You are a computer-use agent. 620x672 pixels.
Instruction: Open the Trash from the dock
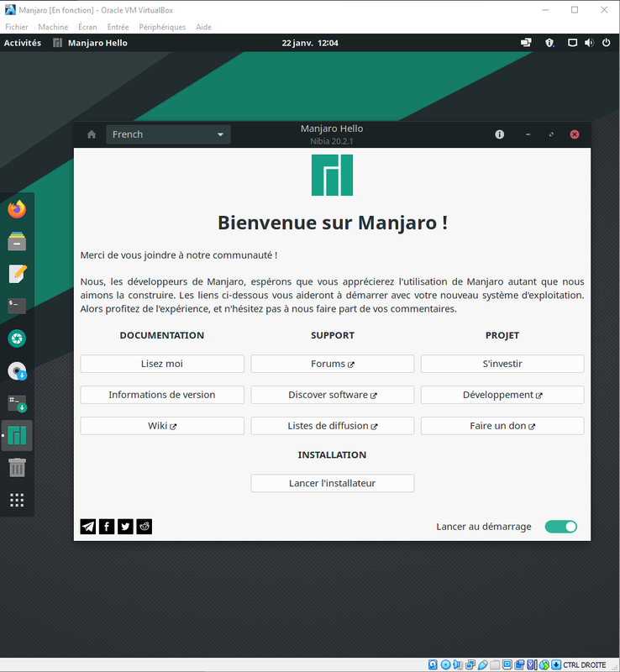point(17,468)
